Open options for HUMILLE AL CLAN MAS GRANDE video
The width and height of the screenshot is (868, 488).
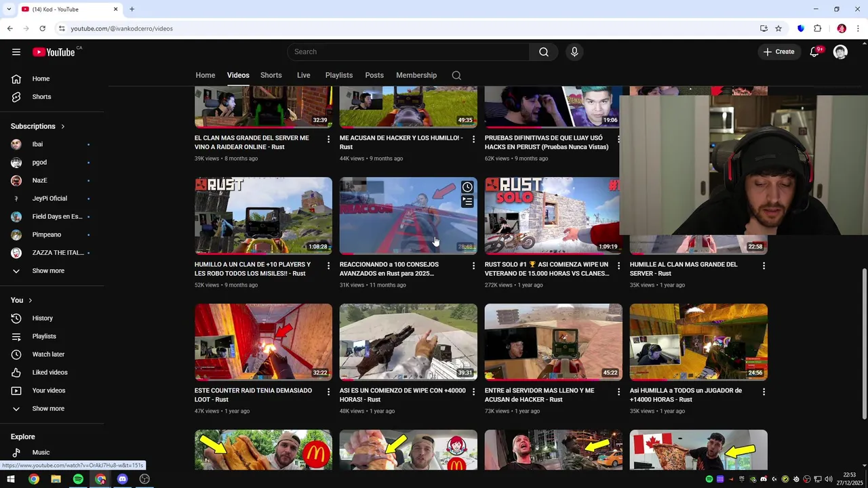coord(764,266)
